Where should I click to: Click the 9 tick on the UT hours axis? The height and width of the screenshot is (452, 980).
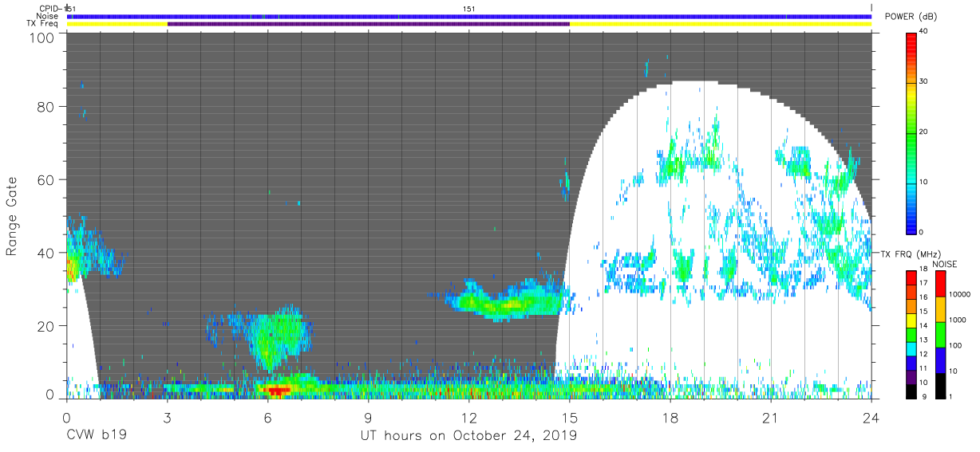368,417
